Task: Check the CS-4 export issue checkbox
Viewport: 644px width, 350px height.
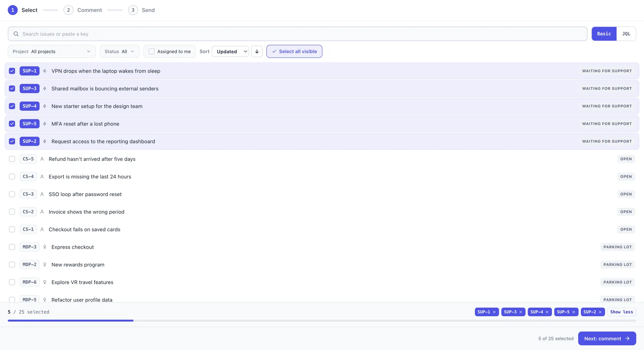Action: point(12,177)
